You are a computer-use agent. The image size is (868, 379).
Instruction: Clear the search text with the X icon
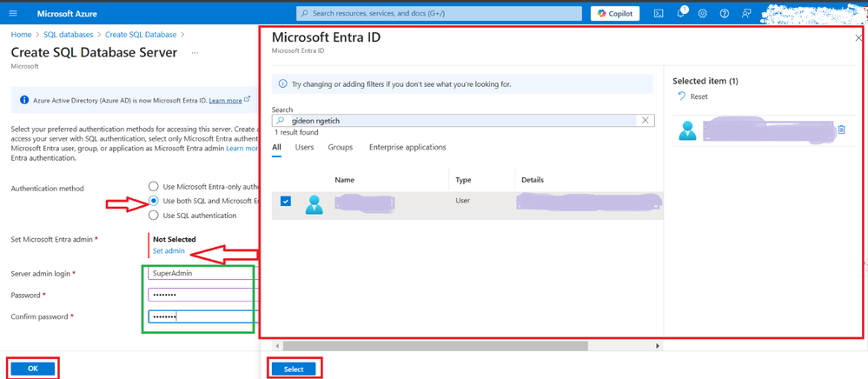[x=645, y=120]
